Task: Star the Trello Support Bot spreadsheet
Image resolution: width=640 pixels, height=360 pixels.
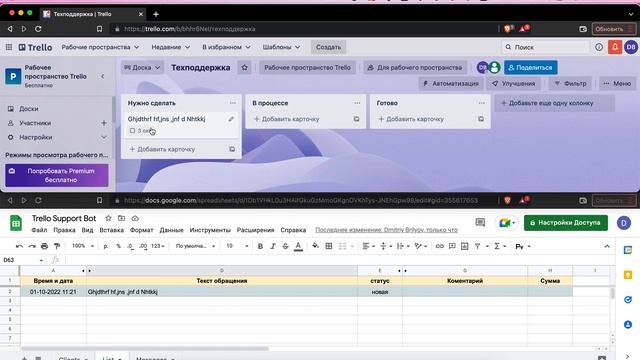Action: tap(108, 218)
